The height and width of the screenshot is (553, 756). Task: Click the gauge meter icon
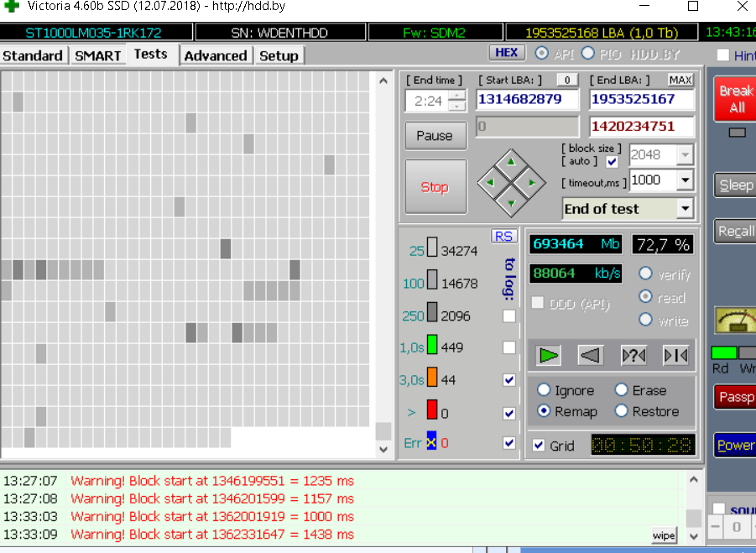(x=735, y=321)
